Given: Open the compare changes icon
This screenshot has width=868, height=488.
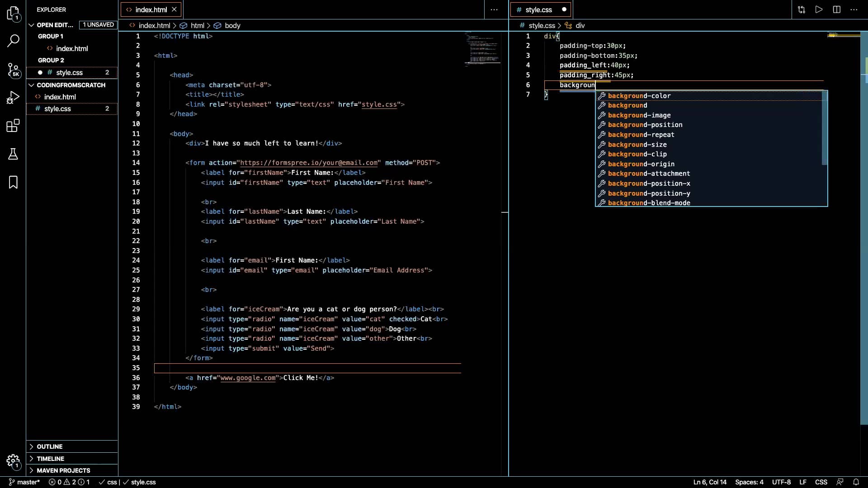Looking at the screenshot, I should [x=801, y=9].
